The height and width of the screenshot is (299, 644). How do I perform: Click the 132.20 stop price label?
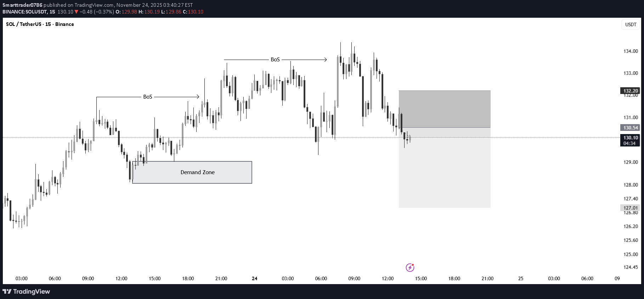point(631,91)
